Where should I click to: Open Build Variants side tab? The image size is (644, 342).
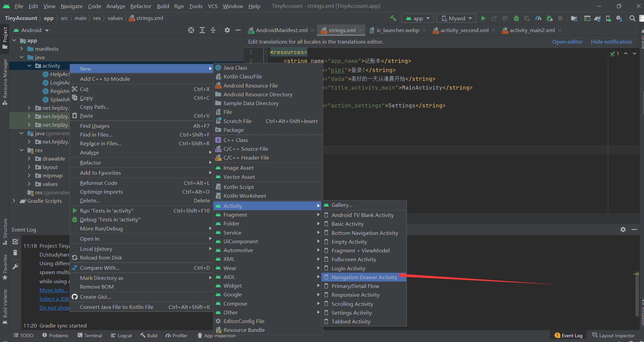[x=5, y=306]
